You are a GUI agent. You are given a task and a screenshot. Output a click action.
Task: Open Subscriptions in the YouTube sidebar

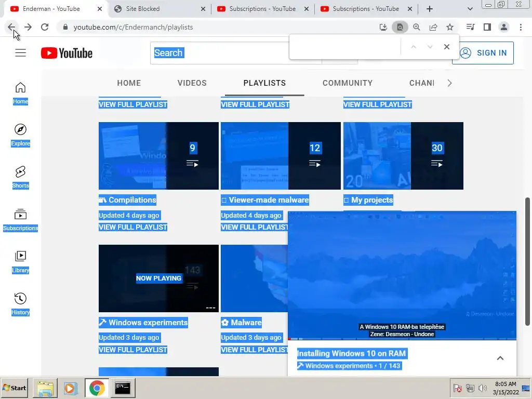click(20, 220)
